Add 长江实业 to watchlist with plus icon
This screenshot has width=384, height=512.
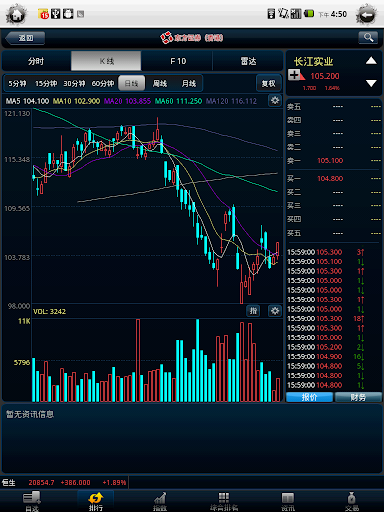(294, 75)
